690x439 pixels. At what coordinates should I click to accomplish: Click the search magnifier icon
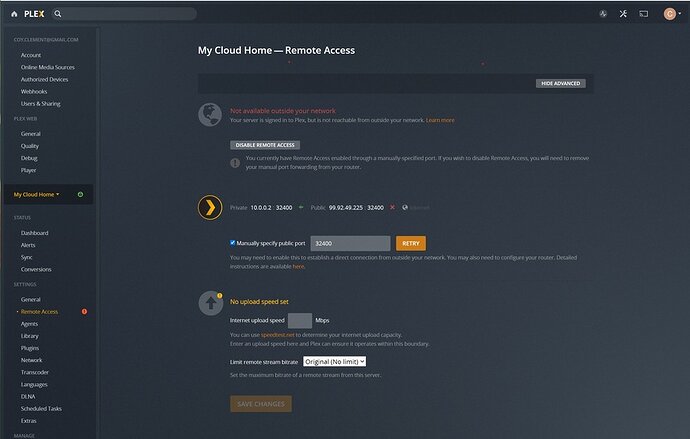[x=58, y=14]
